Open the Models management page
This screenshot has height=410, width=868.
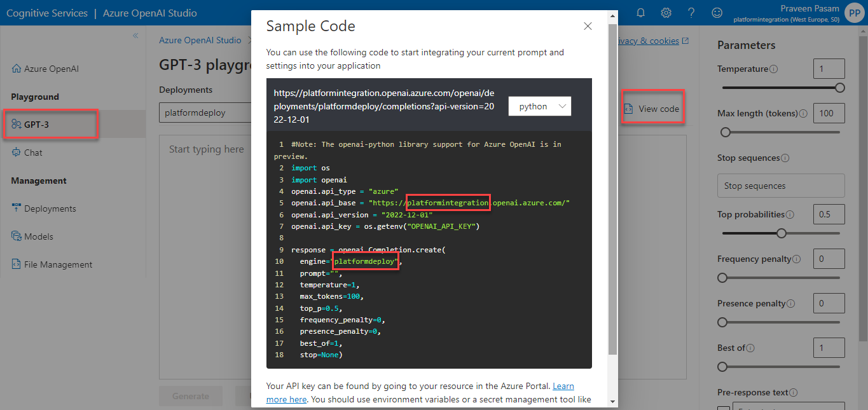click(x=38, y=236)
